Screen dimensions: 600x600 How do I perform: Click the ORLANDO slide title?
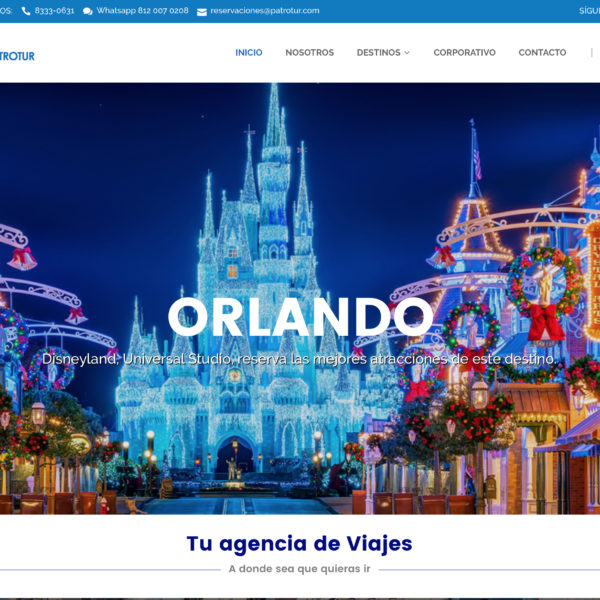tap(300, 317)
